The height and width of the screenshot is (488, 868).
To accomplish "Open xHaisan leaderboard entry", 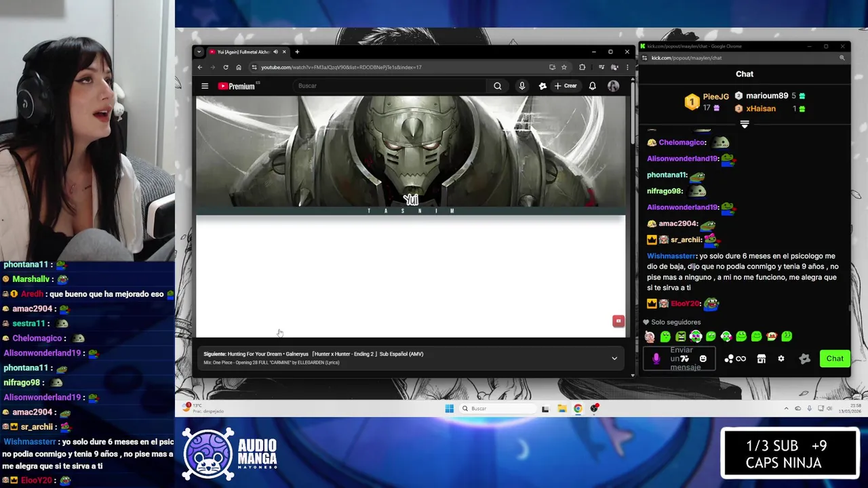I will [x=761, y=108].
